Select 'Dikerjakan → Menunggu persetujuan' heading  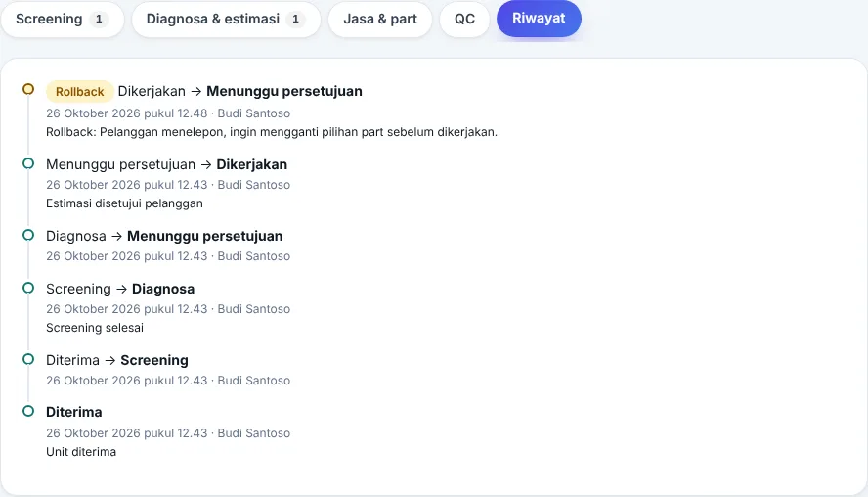240,91
